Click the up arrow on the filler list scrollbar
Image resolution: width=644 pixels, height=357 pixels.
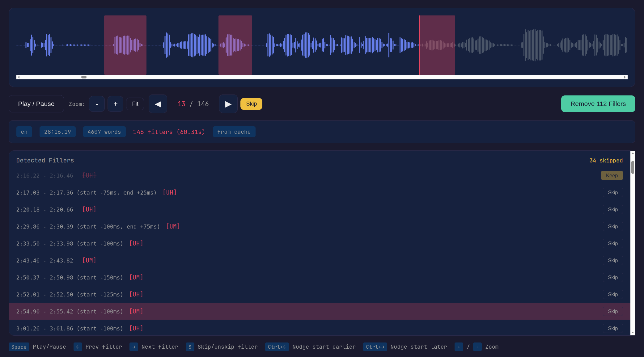click(633, 153)
